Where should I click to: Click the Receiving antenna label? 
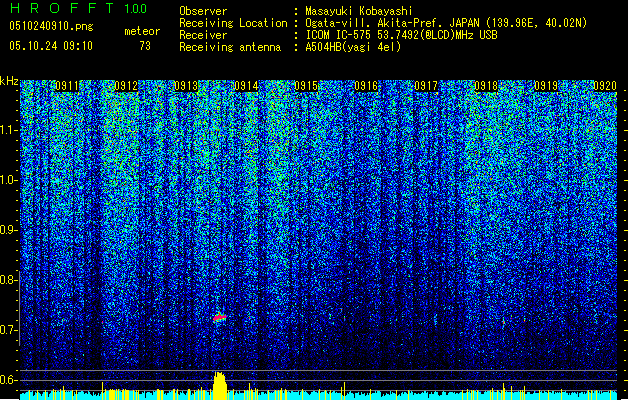(x=230, y=47)
